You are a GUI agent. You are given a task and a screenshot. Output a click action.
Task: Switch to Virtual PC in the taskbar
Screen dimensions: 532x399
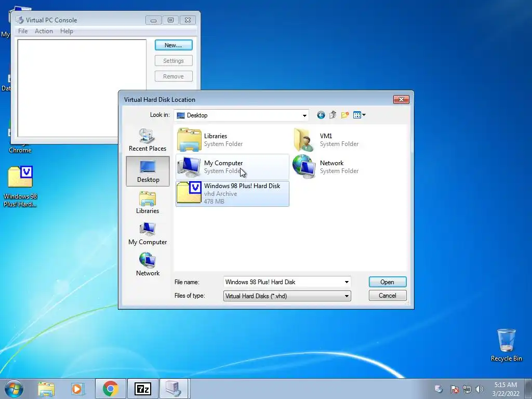tap(175, 389)
